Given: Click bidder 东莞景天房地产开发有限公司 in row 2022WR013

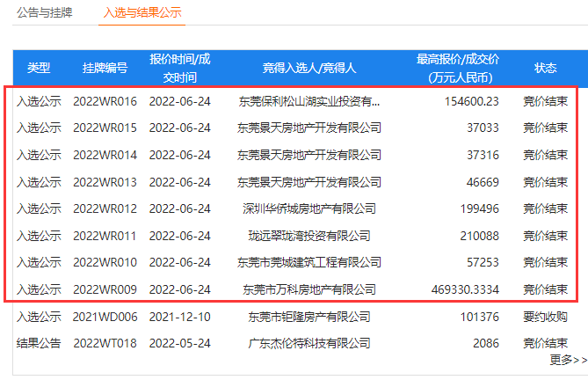Looking at the screenshot, I should pos(309,182).
